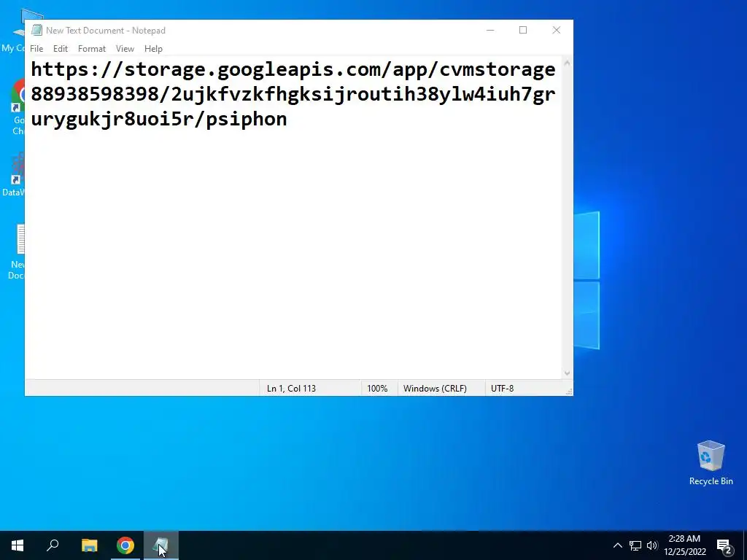The width and height of the screenshot is (747, 560).
Task: Click the Notepad title bar icon
Action: click(x=36, y=30)
